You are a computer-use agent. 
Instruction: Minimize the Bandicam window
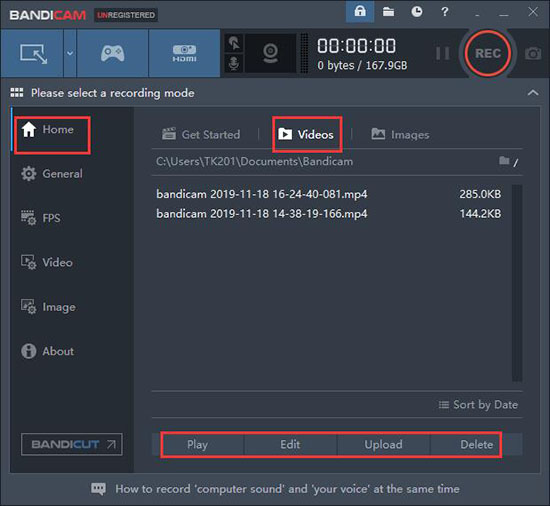pos(504,15)
